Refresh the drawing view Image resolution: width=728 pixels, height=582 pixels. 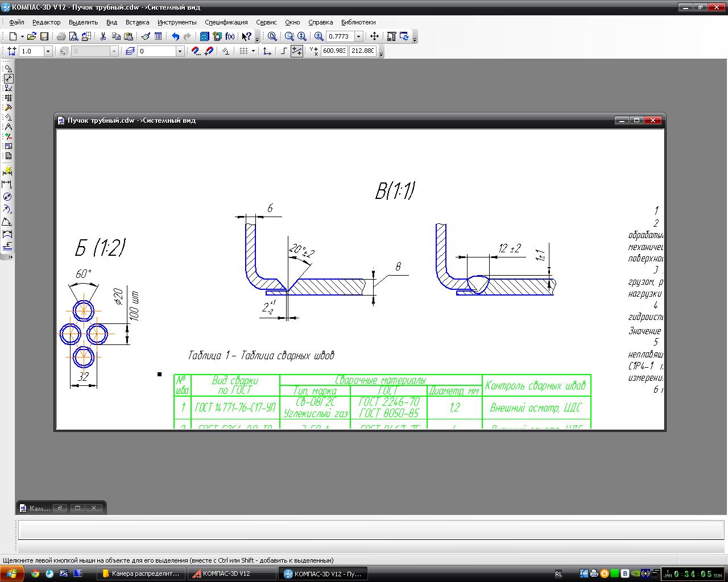(404, 36)
